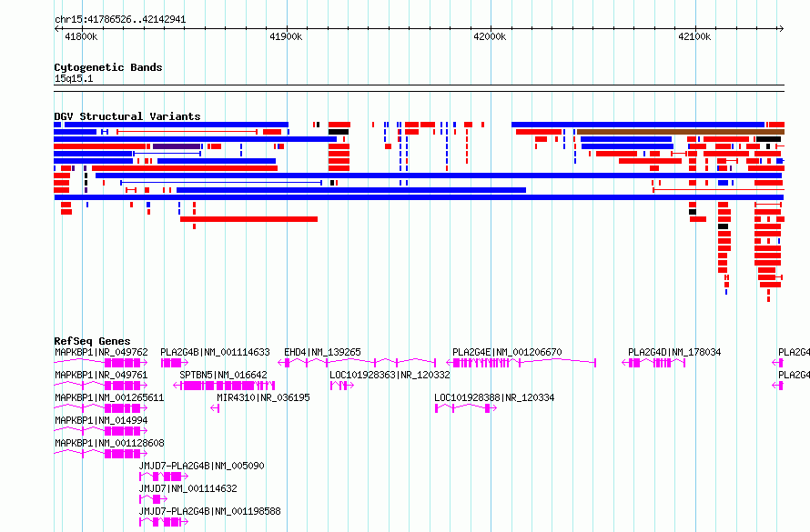Click the right arrow of the ruler

coord(782,29)
